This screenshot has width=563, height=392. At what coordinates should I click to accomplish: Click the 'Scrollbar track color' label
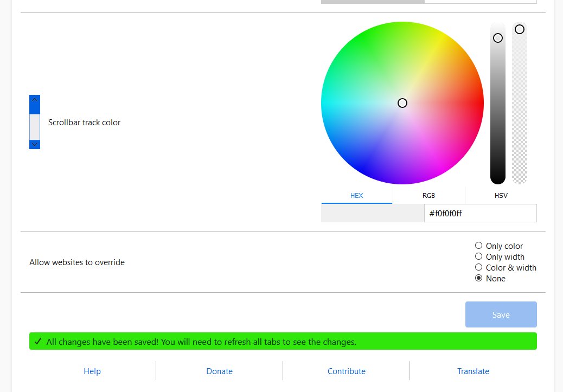[x=85, y=123]
